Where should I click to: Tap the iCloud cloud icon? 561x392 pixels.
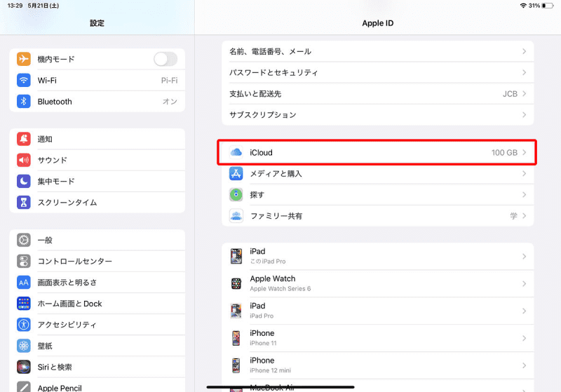[x=236, y=152]
